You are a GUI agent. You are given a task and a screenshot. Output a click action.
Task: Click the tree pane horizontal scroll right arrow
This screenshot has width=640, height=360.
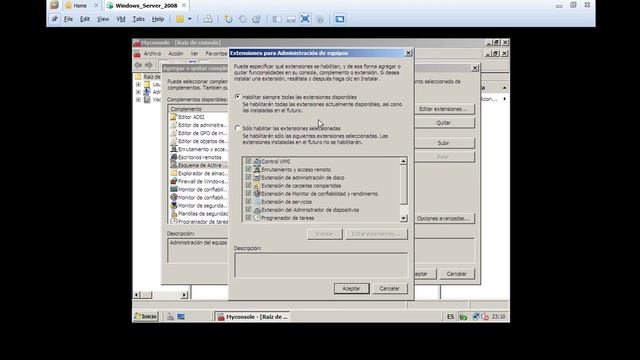[x=184, y=295]
